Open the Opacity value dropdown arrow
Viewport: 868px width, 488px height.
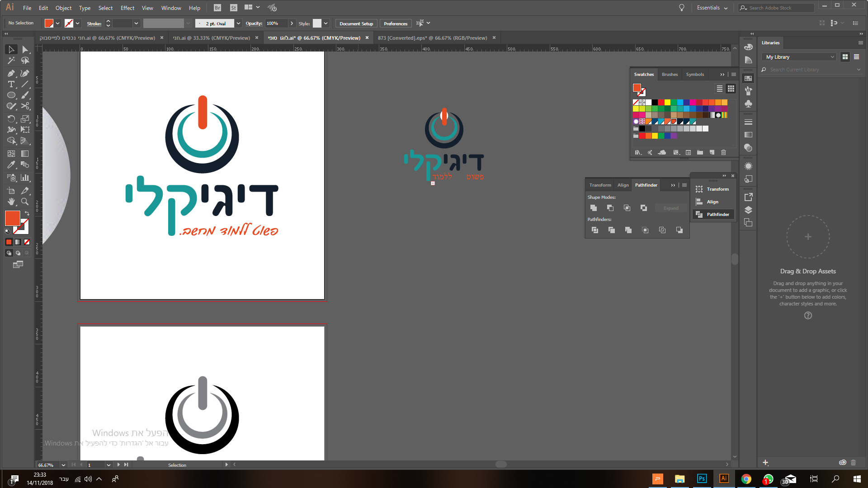(x=292, y=23)
